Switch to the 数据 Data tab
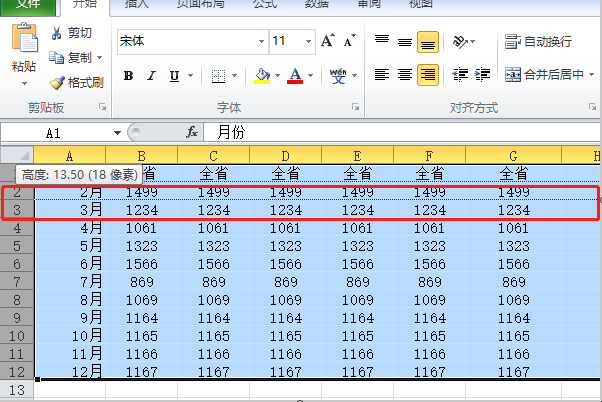 (x=317, y=5)
